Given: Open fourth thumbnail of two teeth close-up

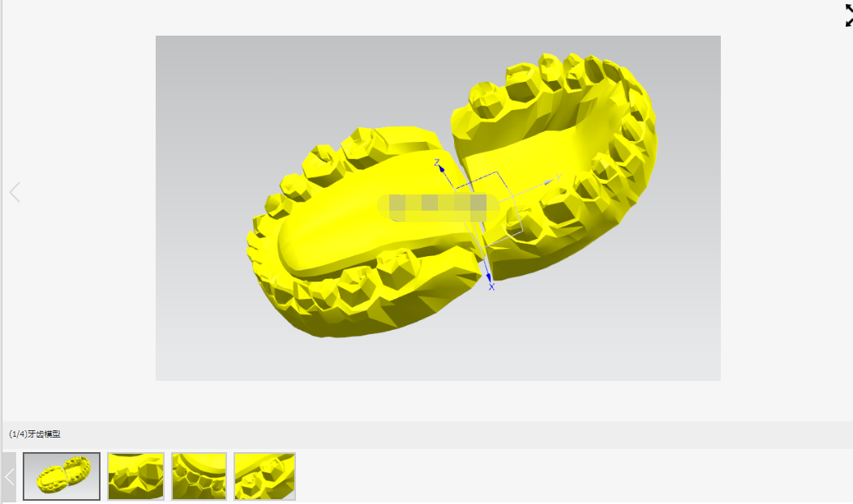Looking at the screenshot, I should 265,476.
